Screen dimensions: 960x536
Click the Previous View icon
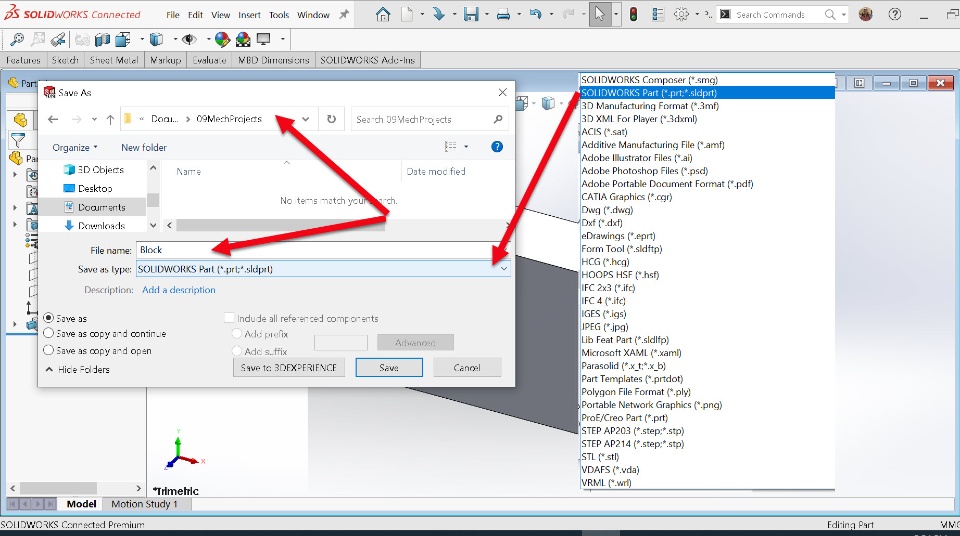click(x=58, y=40)
